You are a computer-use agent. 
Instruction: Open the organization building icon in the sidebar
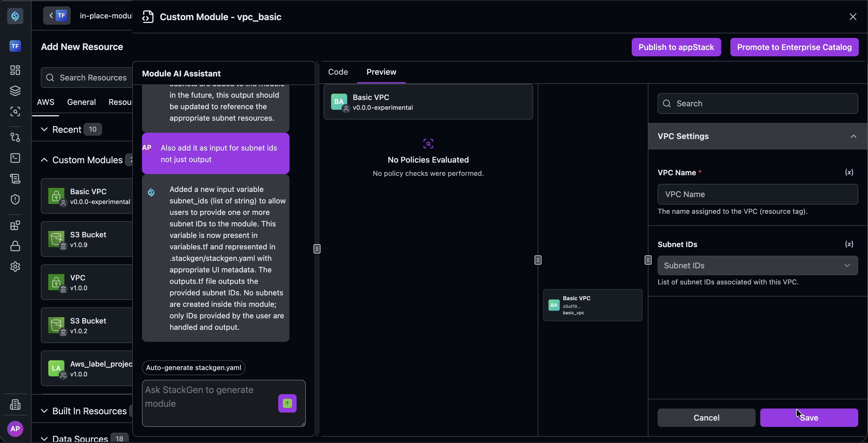click(x=15, y=404)
